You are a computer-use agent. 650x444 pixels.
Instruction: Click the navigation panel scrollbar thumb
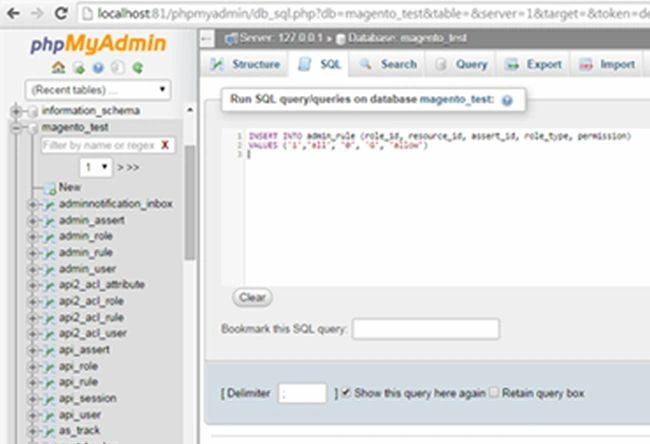[x=189, y=202]
